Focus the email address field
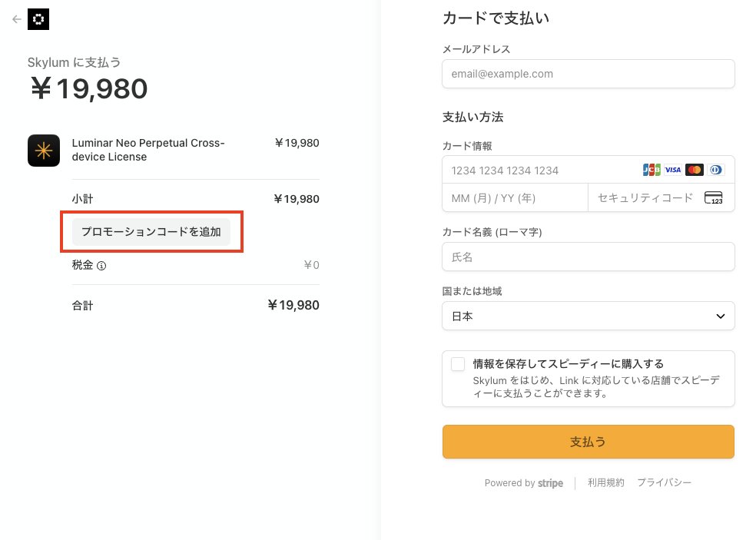Screen dimensions: 756x540 pyautogui.click(x=589, y=74)
